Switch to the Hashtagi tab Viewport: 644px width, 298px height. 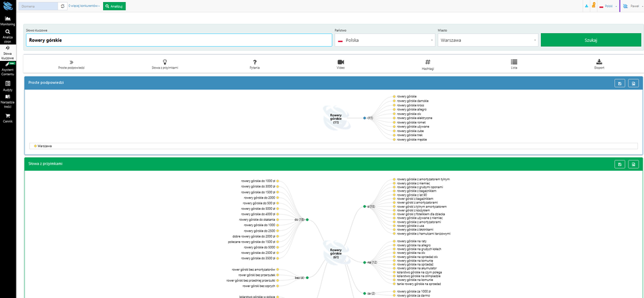click(428, 64)
